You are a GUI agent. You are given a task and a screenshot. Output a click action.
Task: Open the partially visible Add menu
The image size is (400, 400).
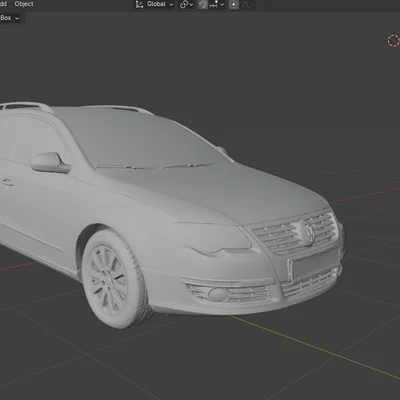pos(3,4)
